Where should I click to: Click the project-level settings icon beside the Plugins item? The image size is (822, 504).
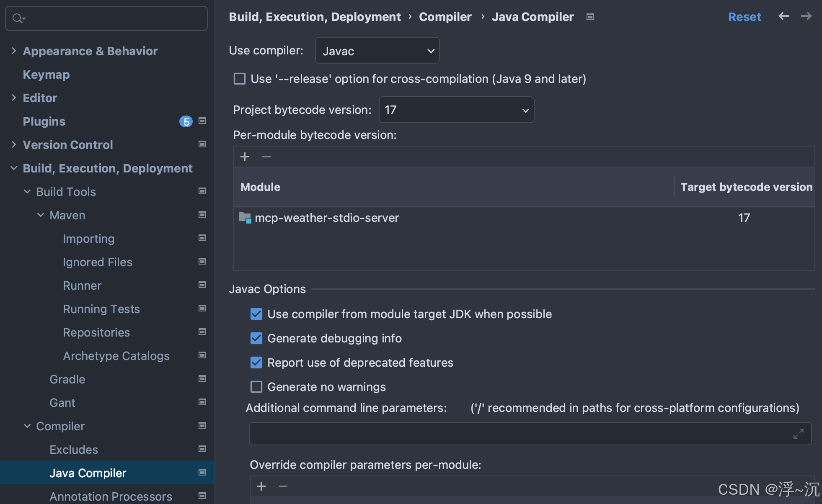(x=202, y=121)
